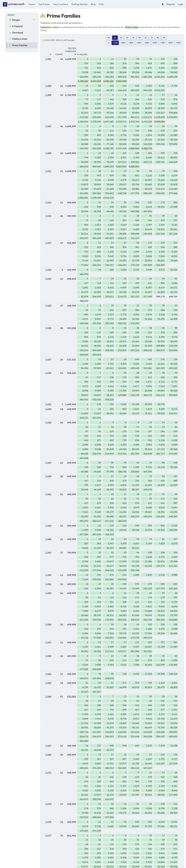Open the Top Crunchers menu
The width and height of the screenshot is (186, 868).
[x=60, y=4]
